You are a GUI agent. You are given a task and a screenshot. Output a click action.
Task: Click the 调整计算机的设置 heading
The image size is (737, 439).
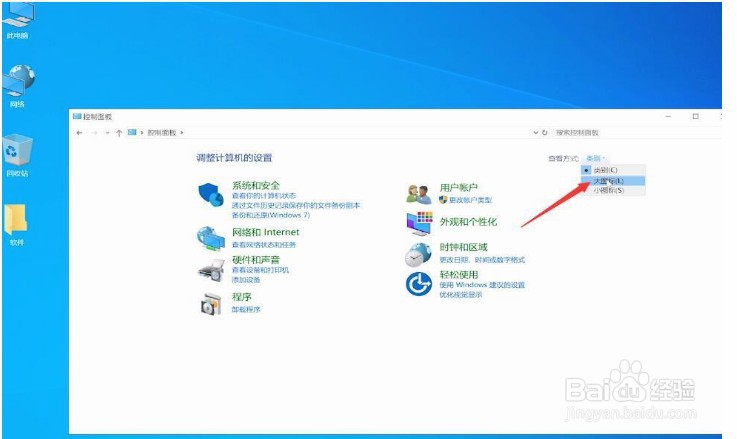click(234, 158)
